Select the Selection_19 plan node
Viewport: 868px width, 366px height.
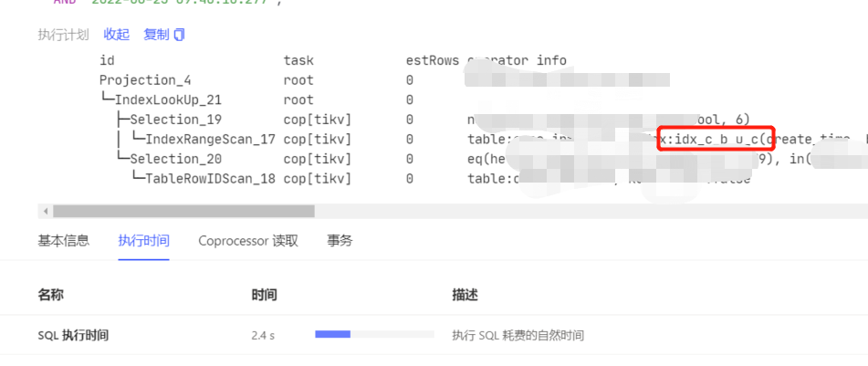tap(175, 120)
